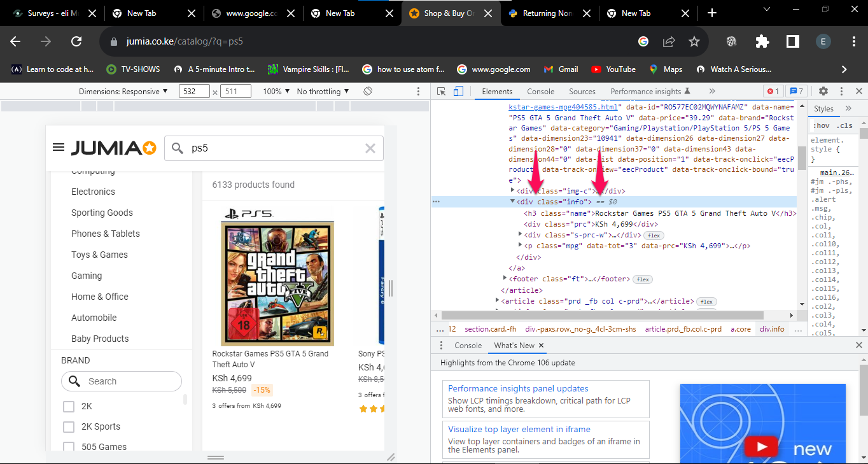Open the Gmail bookmark
The width and height of the screenshot is (868, 464).
[x=561, y=69]
